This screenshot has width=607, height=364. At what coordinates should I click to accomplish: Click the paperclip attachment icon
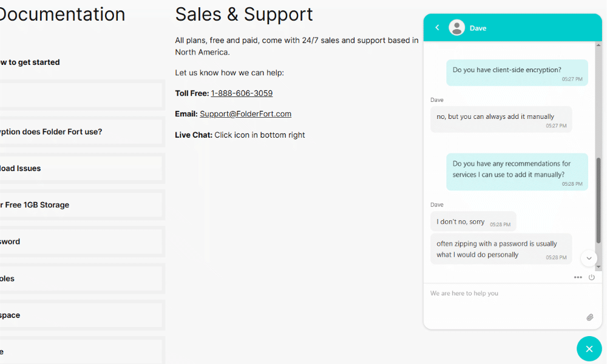[x=589, y=317]
